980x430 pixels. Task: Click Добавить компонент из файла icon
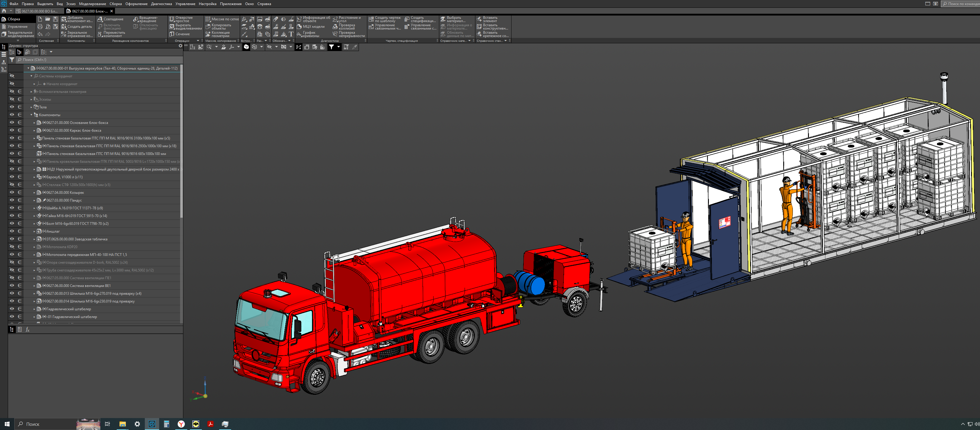(x=64, y=19)
